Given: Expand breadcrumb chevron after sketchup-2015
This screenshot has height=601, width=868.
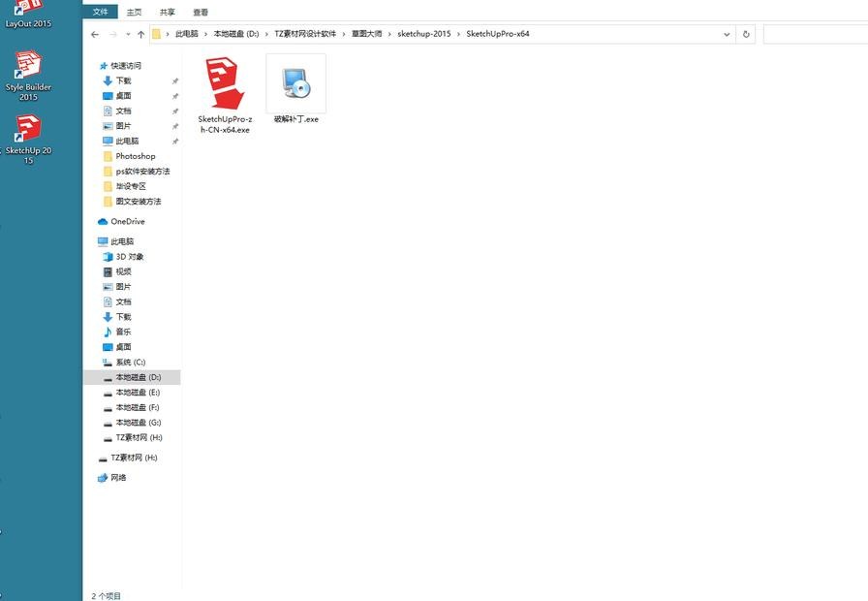Looking at the screenshot, I should click(458, 34).
